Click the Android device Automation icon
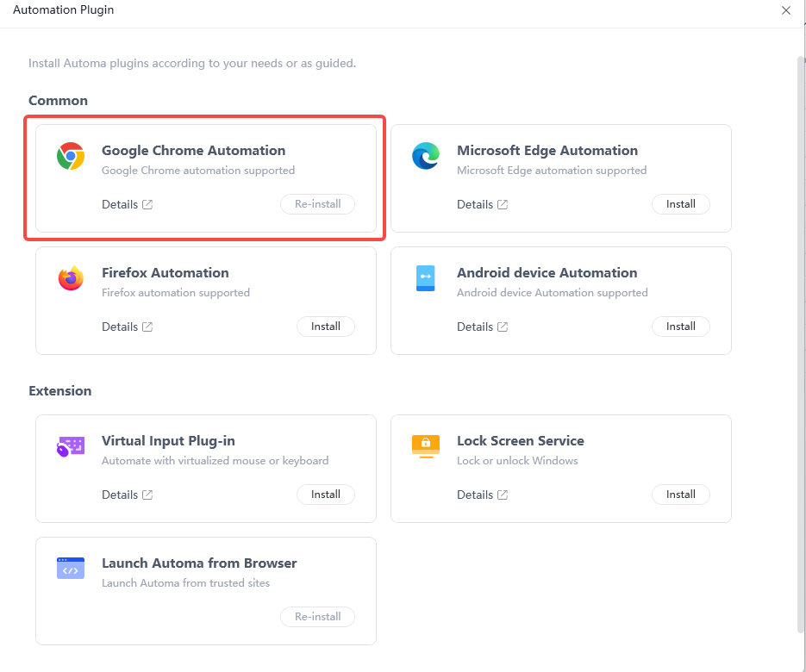 click(x=425, y=278)
